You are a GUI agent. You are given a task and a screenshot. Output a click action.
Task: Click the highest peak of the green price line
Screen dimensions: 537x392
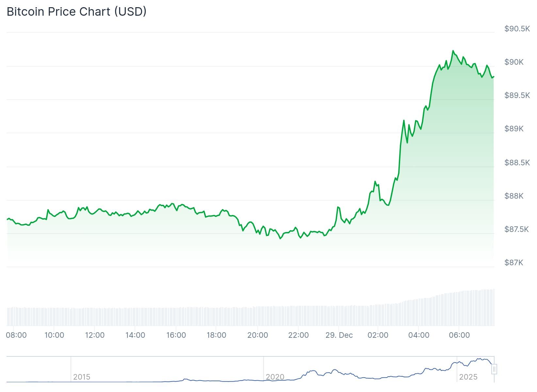coord(453,51)
